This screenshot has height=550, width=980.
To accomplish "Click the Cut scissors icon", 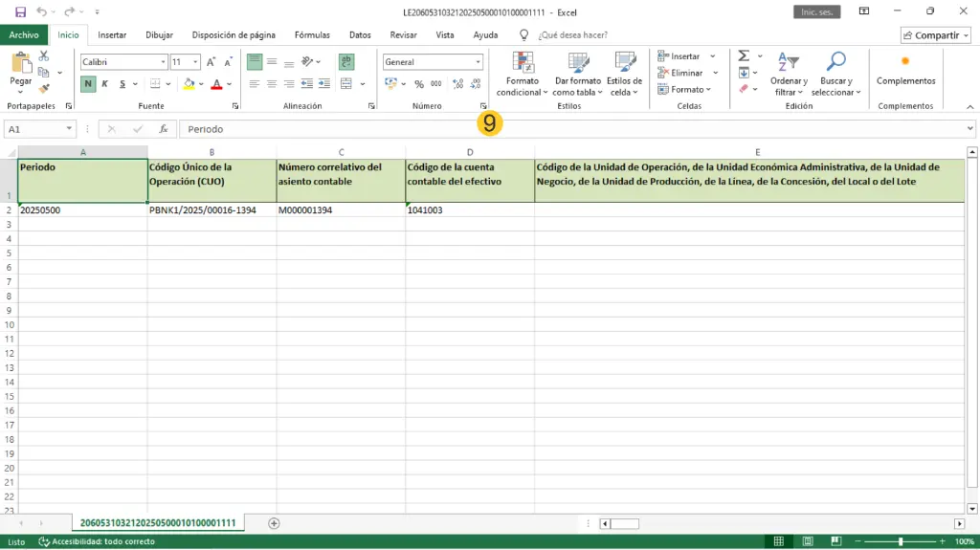I will tap(44, 57).
